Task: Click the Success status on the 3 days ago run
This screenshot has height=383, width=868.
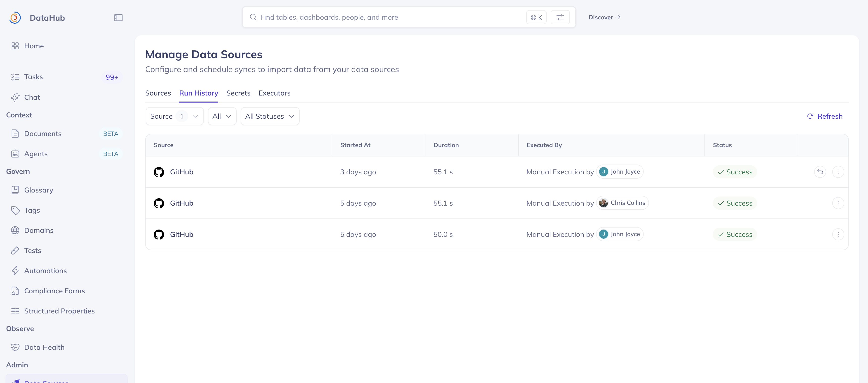Action: pyautogui.click(x=735, y=172)
